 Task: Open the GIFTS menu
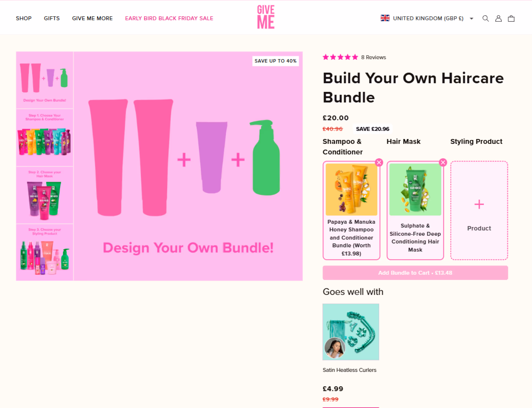point(52,18)
